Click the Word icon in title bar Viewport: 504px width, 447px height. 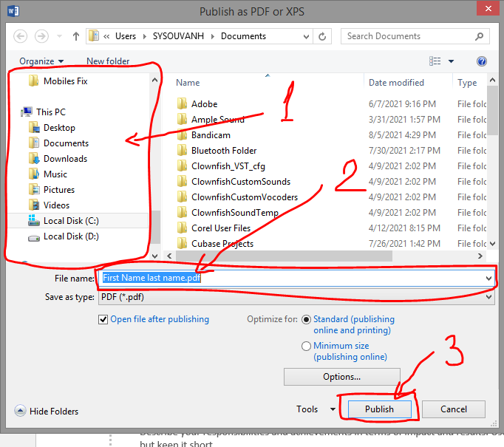[x=13, y=11]
